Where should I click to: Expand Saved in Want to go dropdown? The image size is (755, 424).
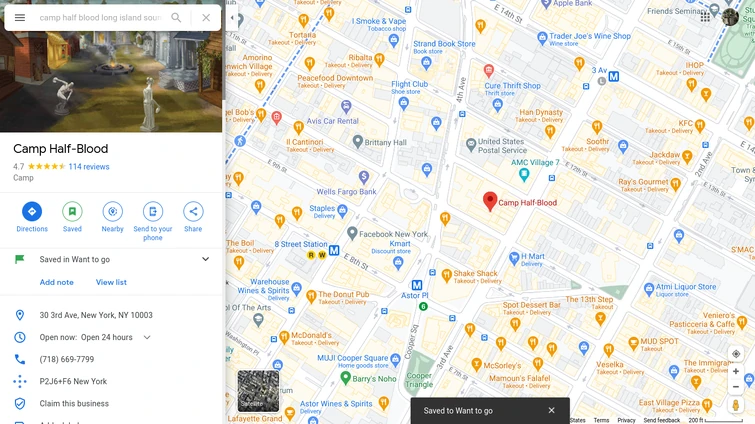206,259
